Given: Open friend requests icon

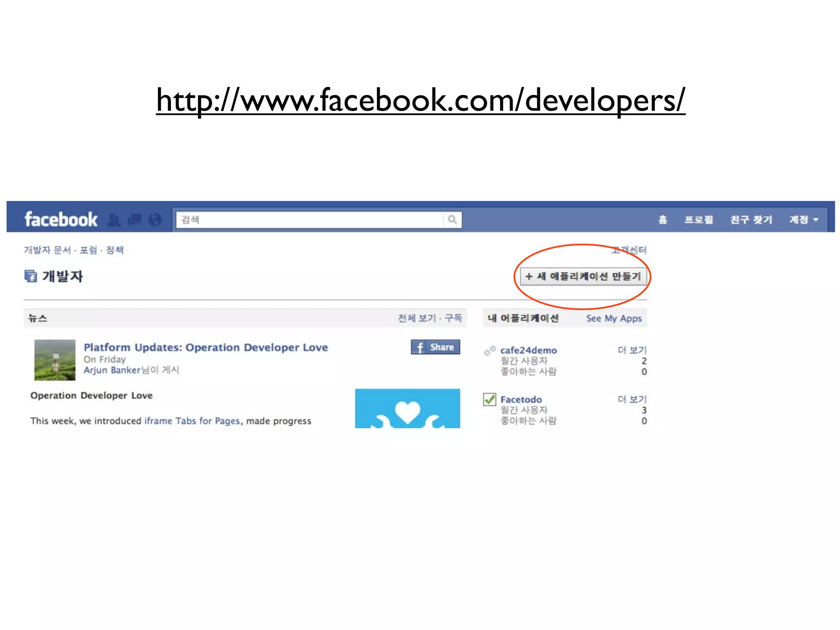Looking at the screenshot, I should pyautogui.click(x=114, y=220).
